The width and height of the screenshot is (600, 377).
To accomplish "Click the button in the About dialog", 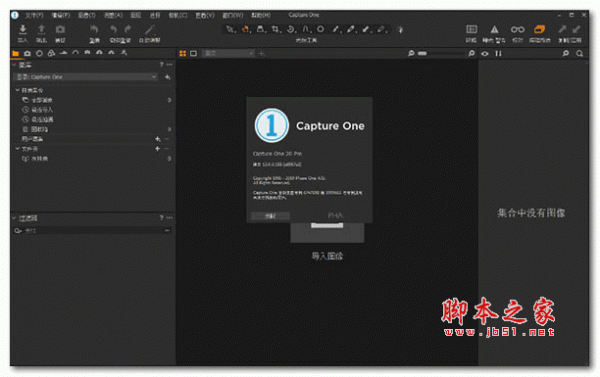I will [x=270, y=216].
